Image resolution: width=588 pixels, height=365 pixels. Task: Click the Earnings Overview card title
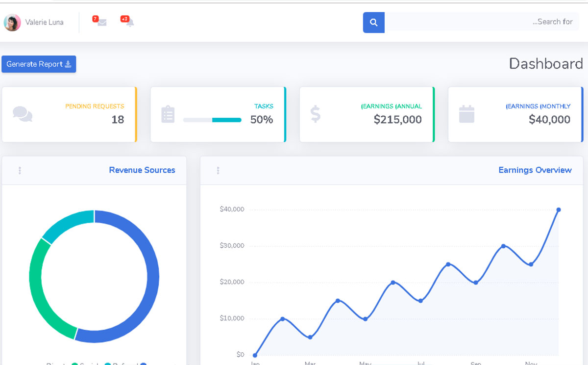pyautogui.click(x=535, y=170)
